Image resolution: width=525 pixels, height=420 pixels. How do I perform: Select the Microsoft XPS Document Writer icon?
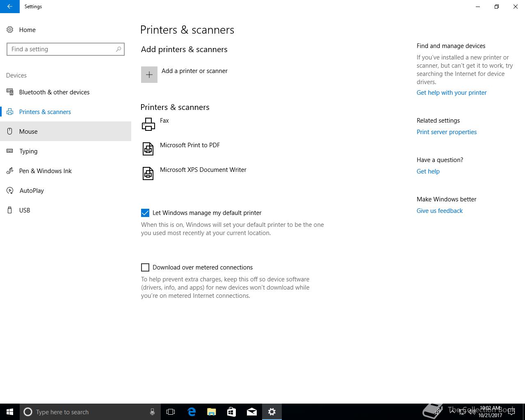(148, 173)
